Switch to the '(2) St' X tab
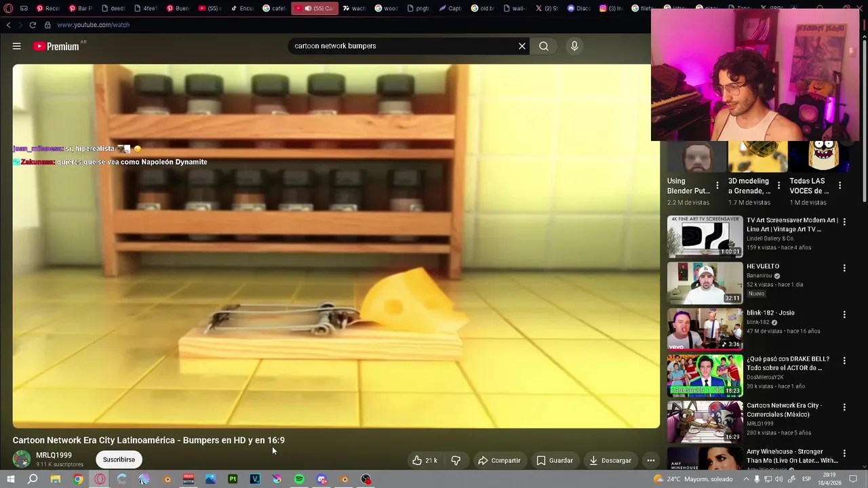The width and height of the screenshot is (868, 488). coord(547,8)
